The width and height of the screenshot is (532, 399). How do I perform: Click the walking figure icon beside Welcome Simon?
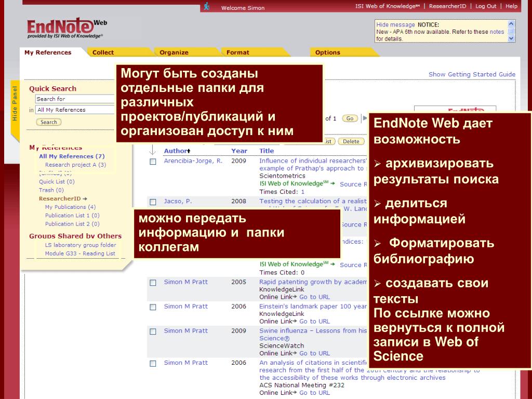(207, 6)
